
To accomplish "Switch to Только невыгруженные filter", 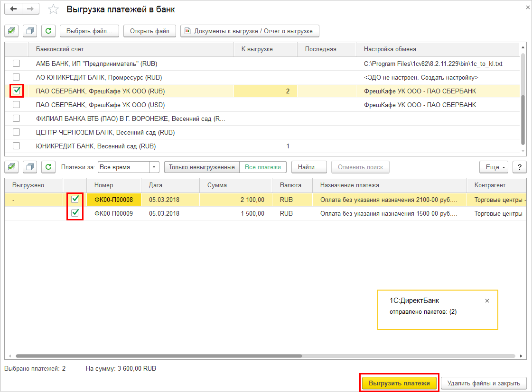I will click(x=202, y=167).
